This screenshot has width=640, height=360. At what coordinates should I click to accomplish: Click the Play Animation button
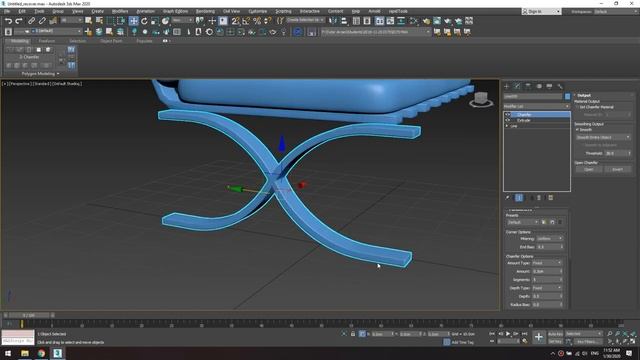(x=508, y=334)
